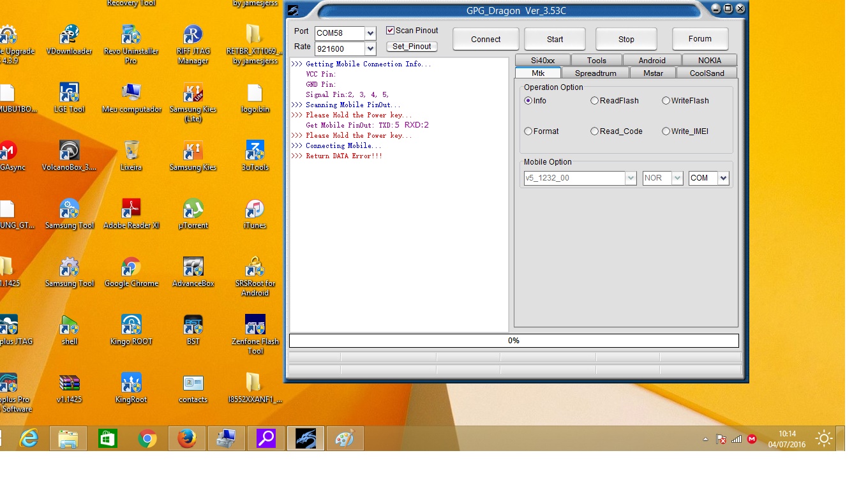Screen dimensions: 868x490
Task: Open Meu computador icon
Action: (x=131, y=98)
